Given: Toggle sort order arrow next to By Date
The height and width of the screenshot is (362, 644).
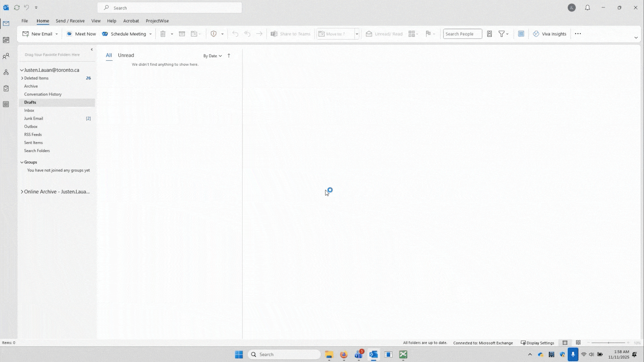Looking at the screenshot, I should click(x=229, y=56).
